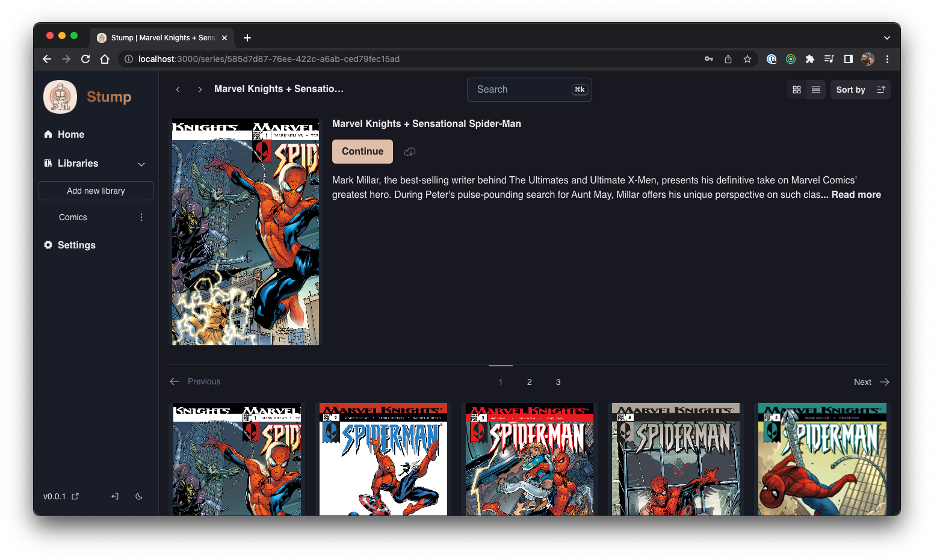Click the address bar URL
Screen dimensions: 934x560
pyautogui.click(x=268, y=59)
